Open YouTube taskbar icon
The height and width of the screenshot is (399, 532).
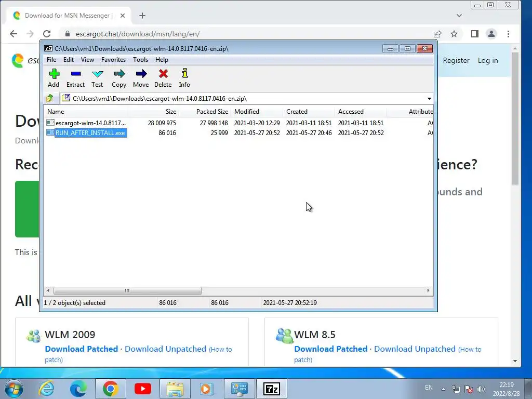click(142, 389)
